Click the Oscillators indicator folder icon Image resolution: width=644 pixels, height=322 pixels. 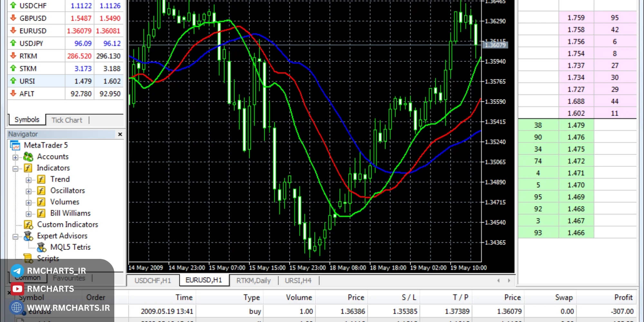(41, 191)
